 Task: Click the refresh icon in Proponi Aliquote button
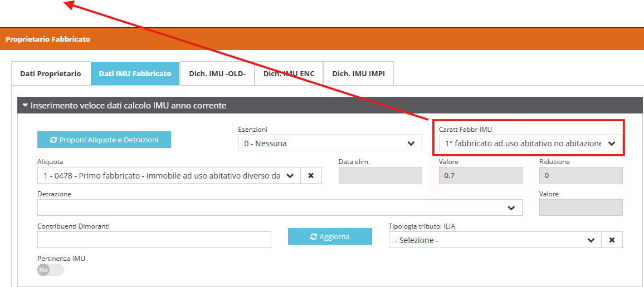pyautogui.click(x=53, y=140)
